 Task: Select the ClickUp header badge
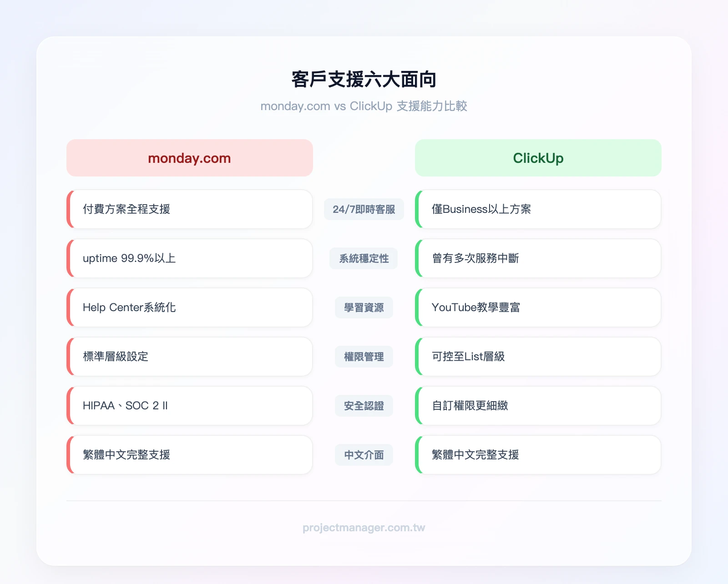pos(538,158)
